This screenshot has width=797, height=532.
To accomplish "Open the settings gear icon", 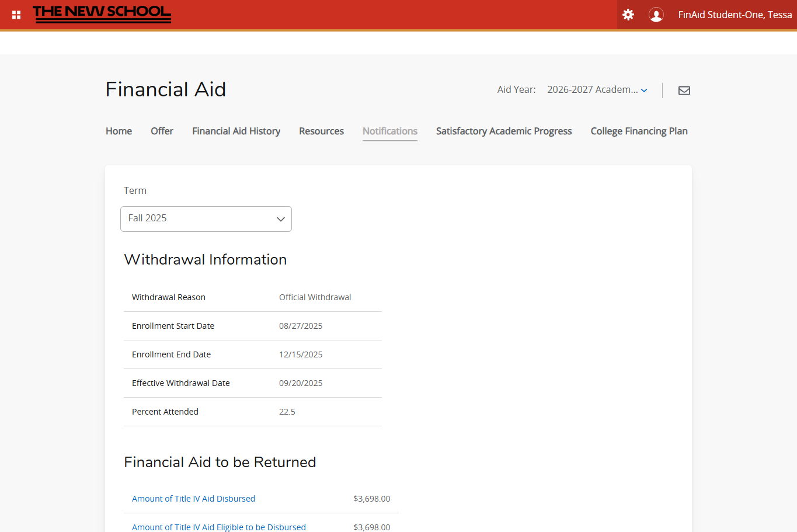I will coord(628,15).
